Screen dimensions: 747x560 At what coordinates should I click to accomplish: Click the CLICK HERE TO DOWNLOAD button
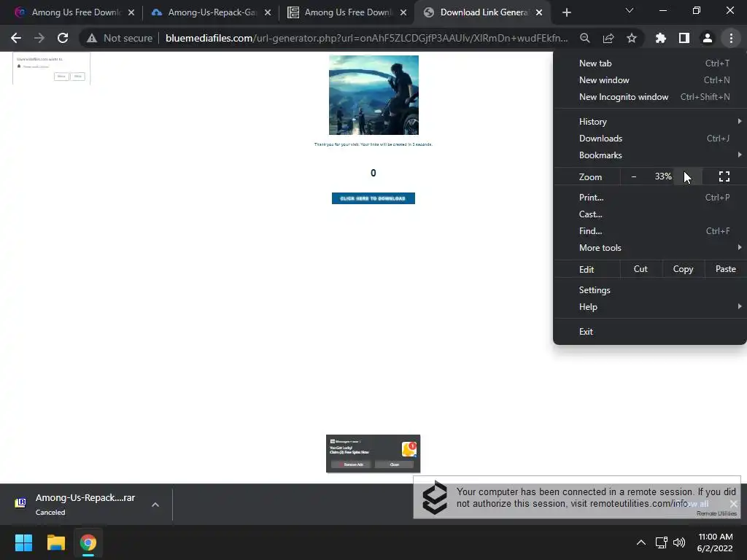coord(373,198)
